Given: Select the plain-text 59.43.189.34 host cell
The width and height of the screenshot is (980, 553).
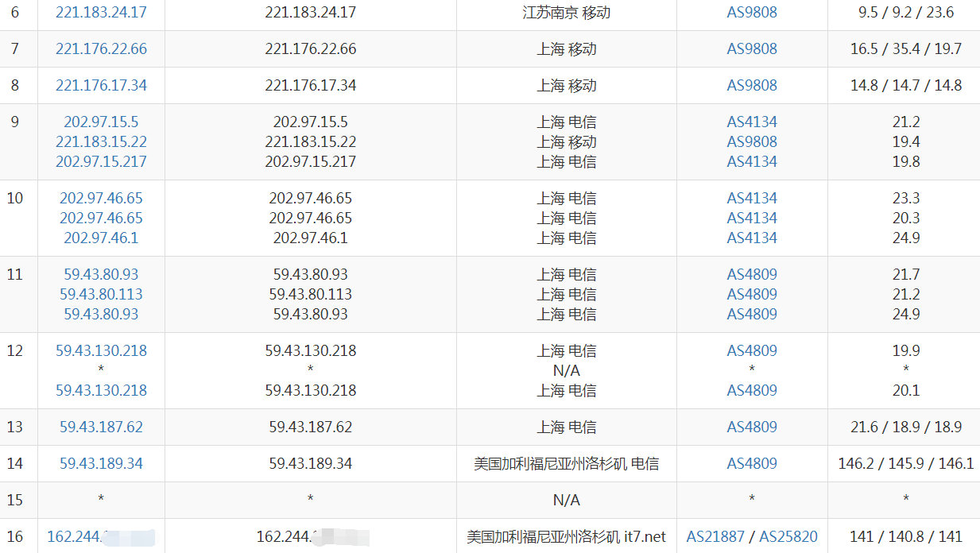Looking at the screenshot, I should point(310,463).
